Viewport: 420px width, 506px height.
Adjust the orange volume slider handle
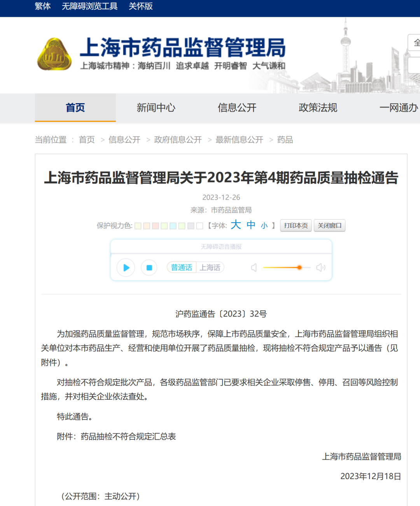(299, 267)
